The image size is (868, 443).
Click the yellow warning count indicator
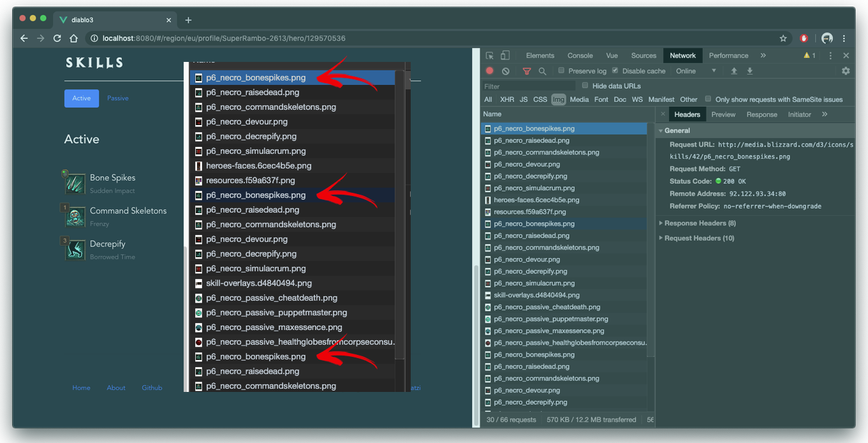coord(809,56)
